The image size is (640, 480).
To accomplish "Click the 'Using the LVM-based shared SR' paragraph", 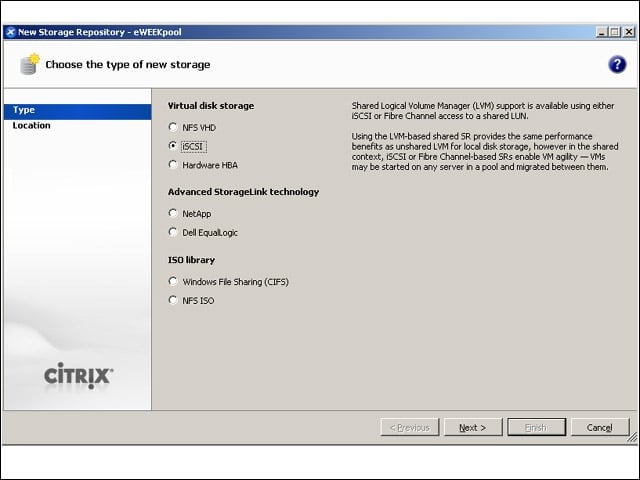I will click(485, 151).
